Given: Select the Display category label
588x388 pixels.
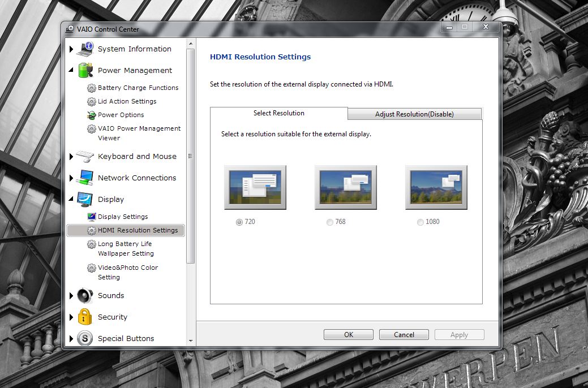Looking at the screenshot, I should point(110,199).
